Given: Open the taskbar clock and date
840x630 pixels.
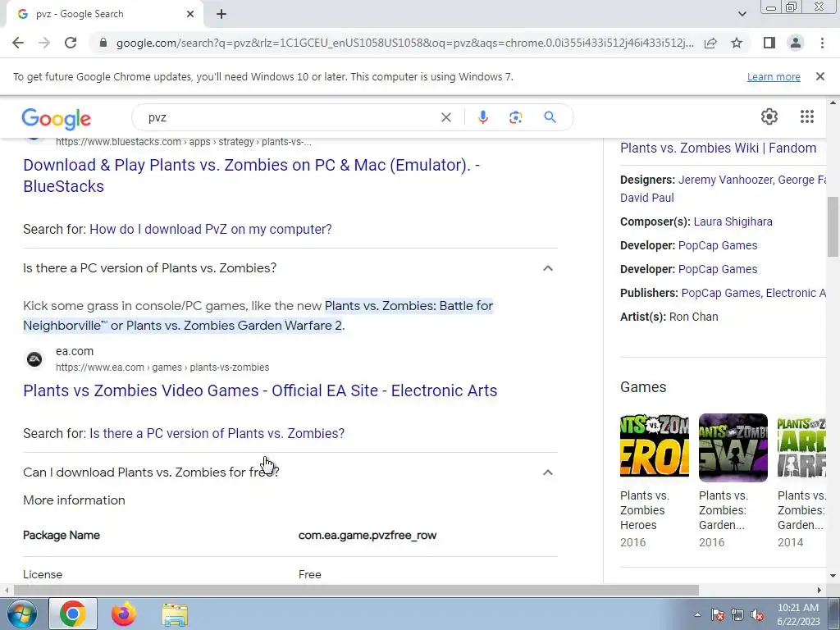Looking at the screenshot, I should point(797,614).
